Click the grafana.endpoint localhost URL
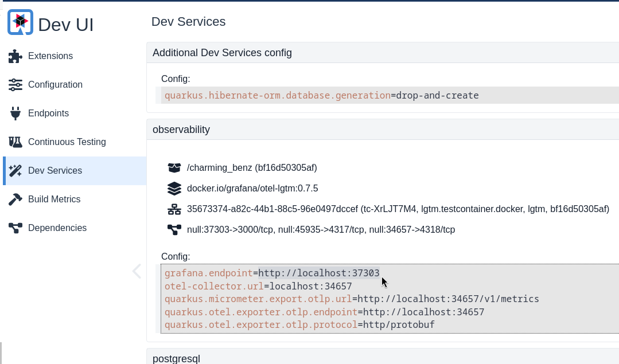Viewport: 619px width, 364px height. pyautogui.click(x=317, y=273)
